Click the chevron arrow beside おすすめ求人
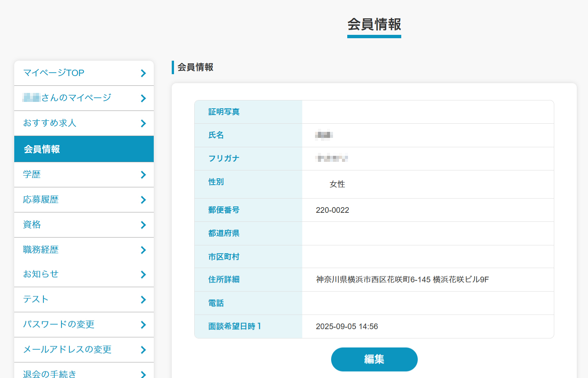 pyautogui.click(x=143, y=123)
